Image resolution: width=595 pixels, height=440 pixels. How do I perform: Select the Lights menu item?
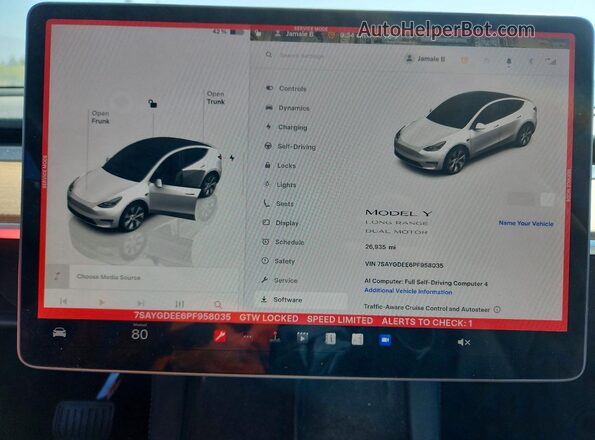(x=280, y=185)
